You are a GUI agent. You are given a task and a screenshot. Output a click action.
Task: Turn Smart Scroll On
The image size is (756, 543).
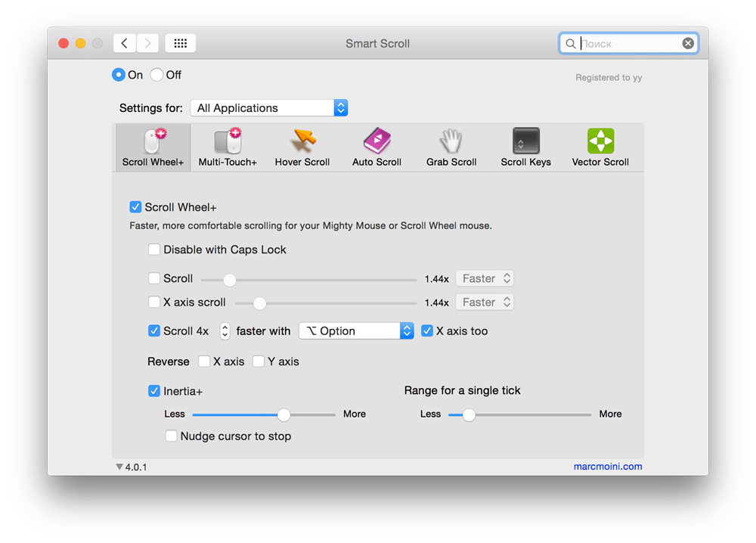coord(118,75)
